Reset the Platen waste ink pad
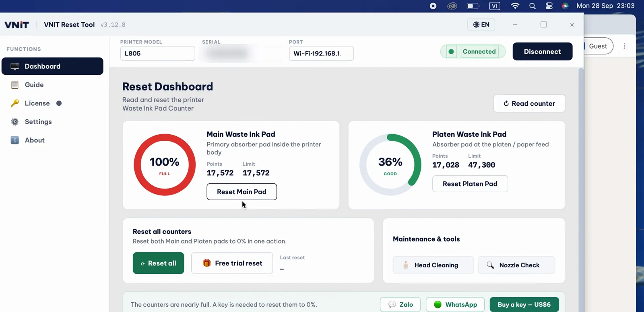The height and width of the screenshot is (312, 644). [x=470, y=184]
